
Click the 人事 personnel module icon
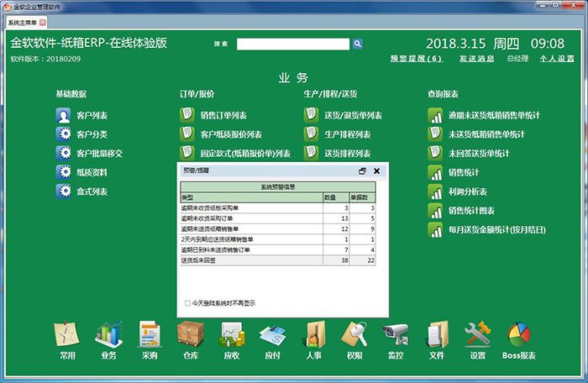point(313,335)
